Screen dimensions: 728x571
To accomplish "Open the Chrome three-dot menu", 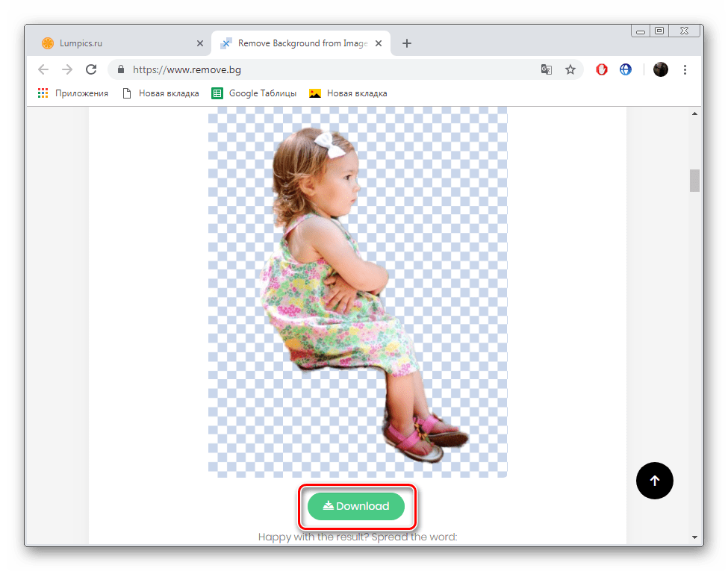I will pos(685,69).
